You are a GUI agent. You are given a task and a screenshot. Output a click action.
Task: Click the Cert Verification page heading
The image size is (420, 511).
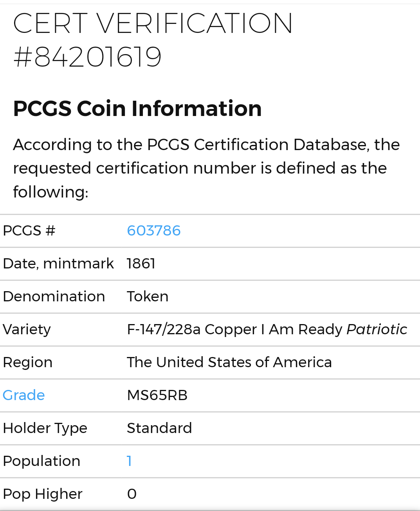pyautogui.click(x=153, y=24)
